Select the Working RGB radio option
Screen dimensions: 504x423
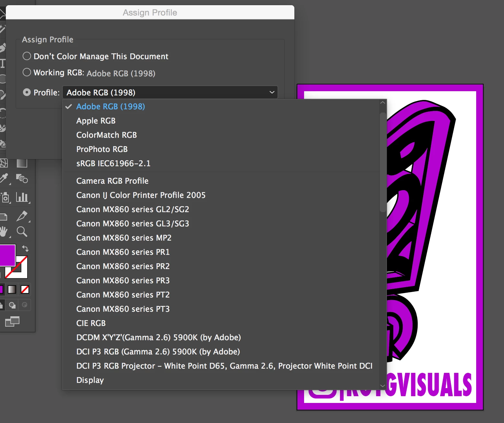click(27, 72)
